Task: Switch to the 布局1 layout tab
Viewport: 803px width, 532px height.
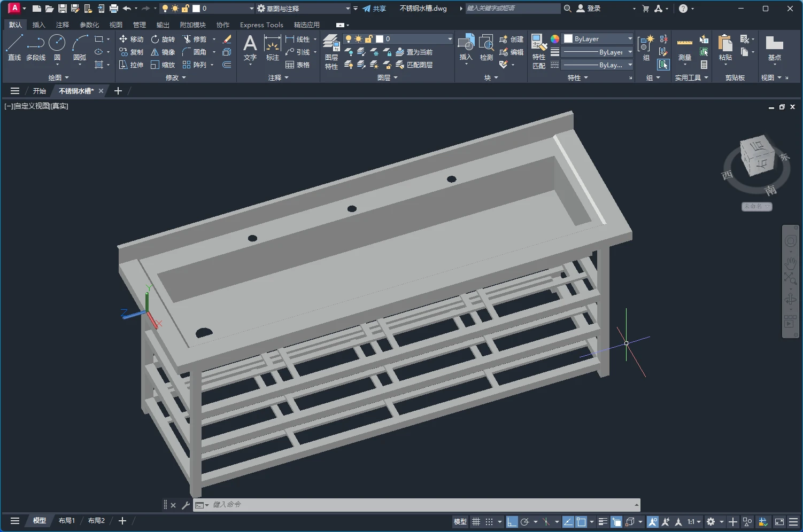Action: [67, 521]
